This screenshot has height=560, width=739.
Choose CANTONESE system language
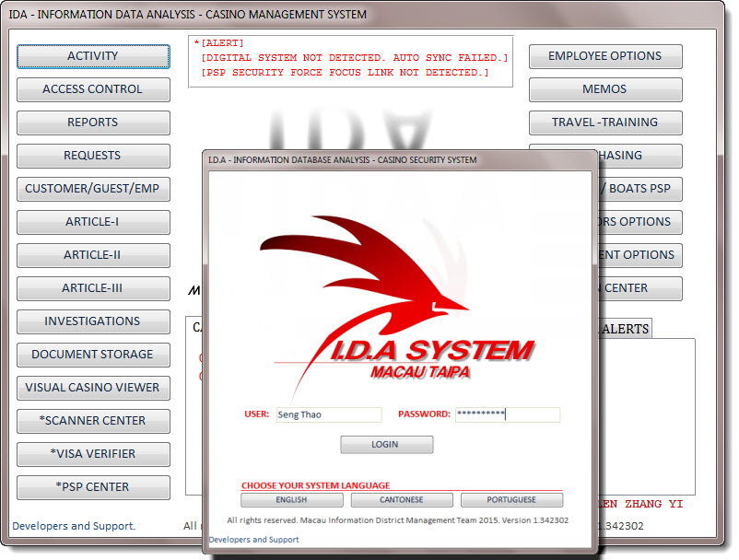click(x=403, y=500)
